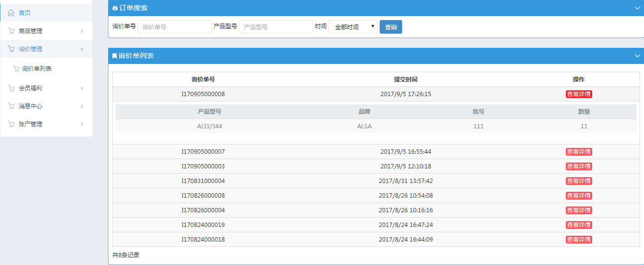Click the cart icon next to 商品管理

pos(11,31)
